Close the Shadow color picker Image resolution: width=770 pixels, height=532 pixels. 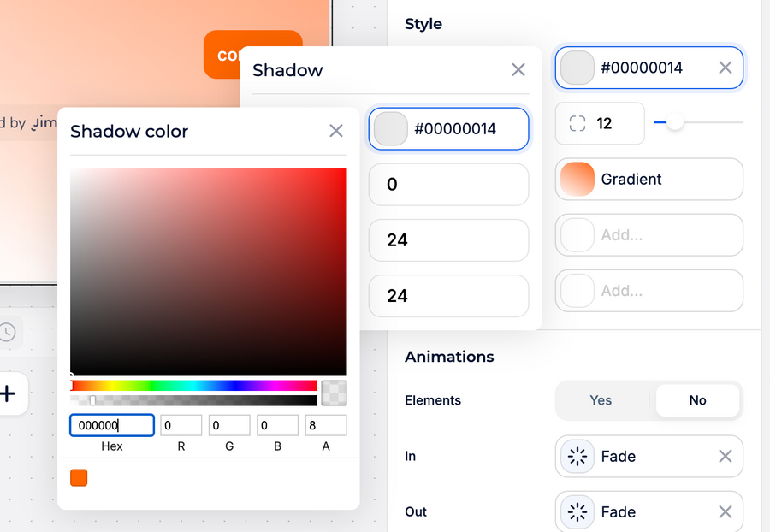(x=335, y=131)
